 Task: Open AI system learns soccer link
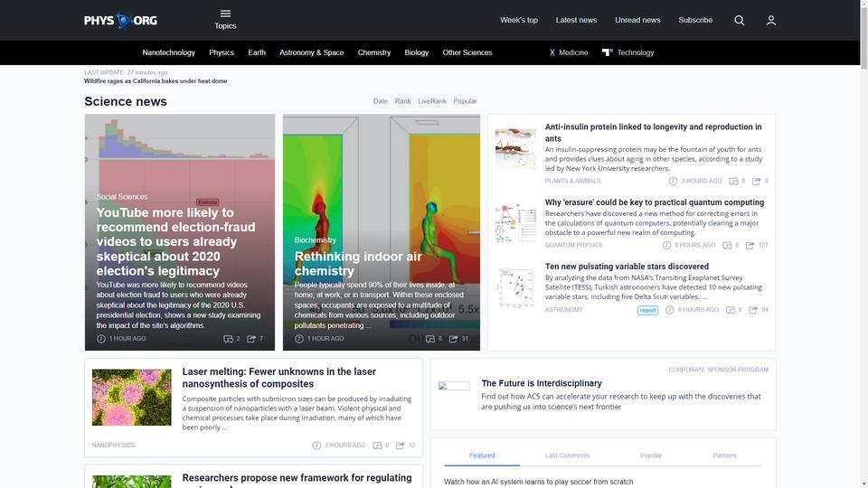click(539, 482)
